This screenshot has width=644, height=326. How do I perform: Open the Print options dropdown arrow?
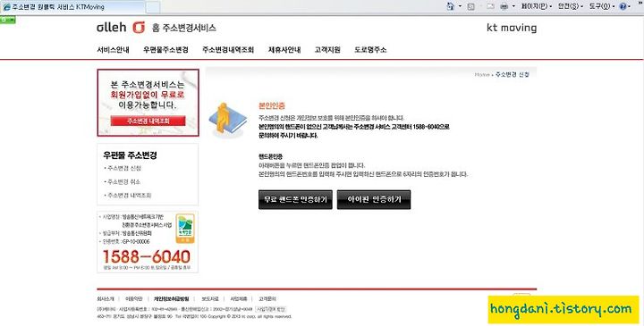pyautogui.click(x=513, y=6)
